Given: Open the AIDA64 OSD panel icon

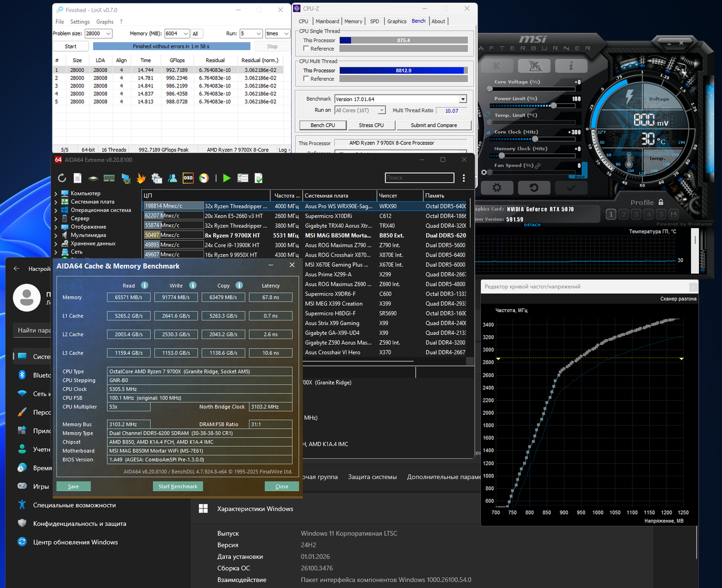Looking at the screenshot, I should [x=188, y=178].
